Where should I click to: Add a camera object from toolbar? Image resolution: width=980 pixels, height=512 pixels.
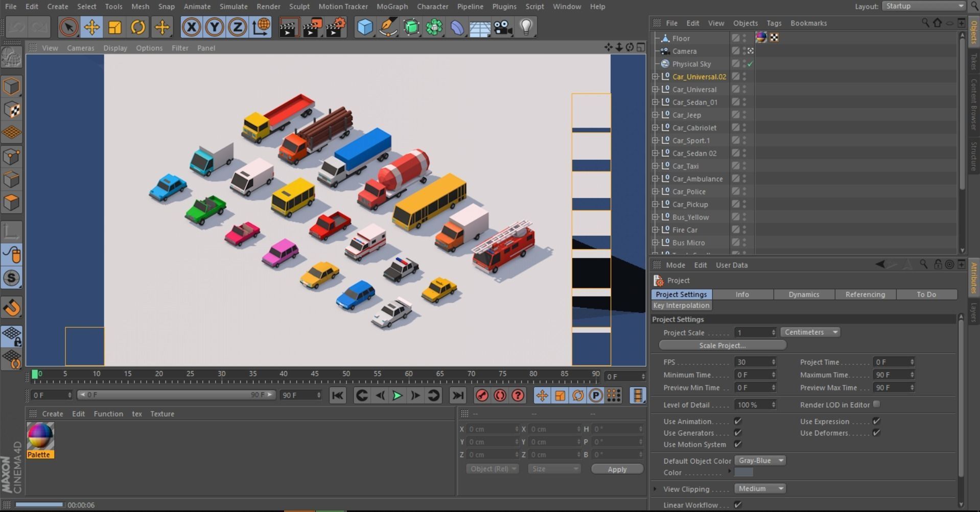[x=503, y=27]
